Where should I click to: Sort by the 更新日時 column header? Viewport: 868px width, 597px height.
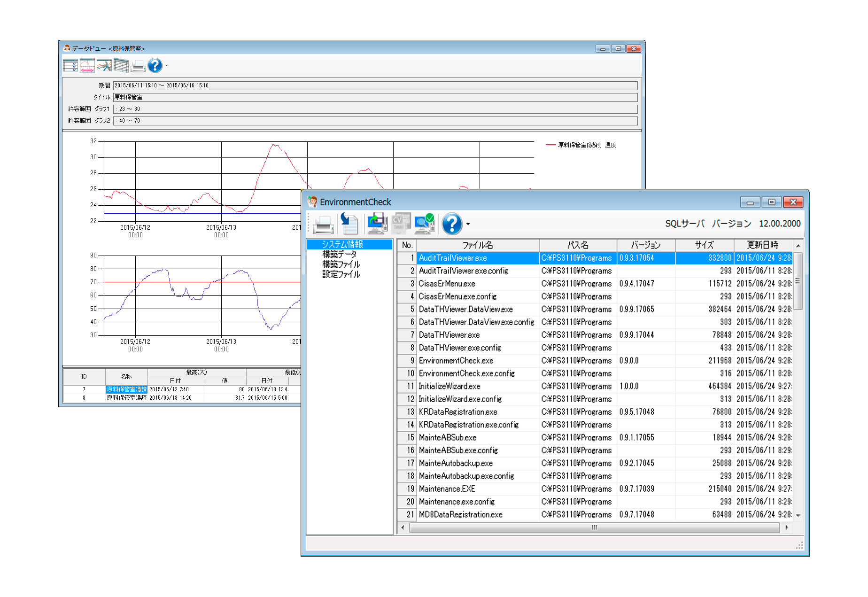[763, 245]
